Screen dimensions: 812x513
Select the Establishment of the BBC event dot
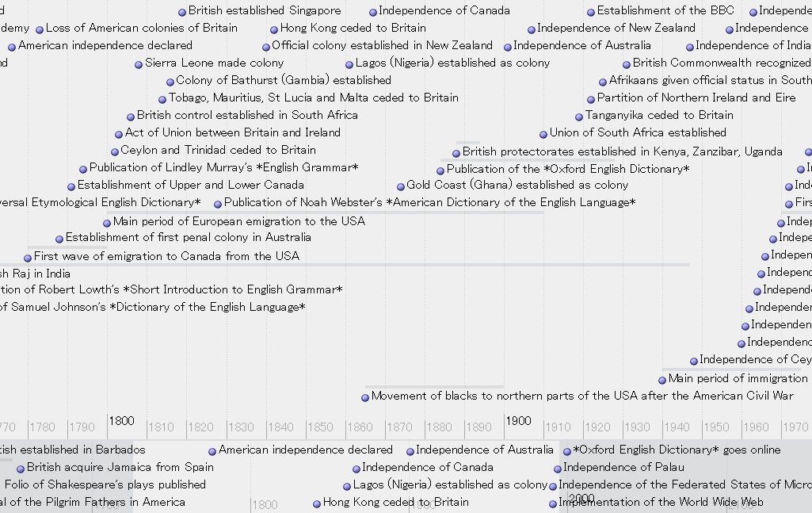pos(591,12)
